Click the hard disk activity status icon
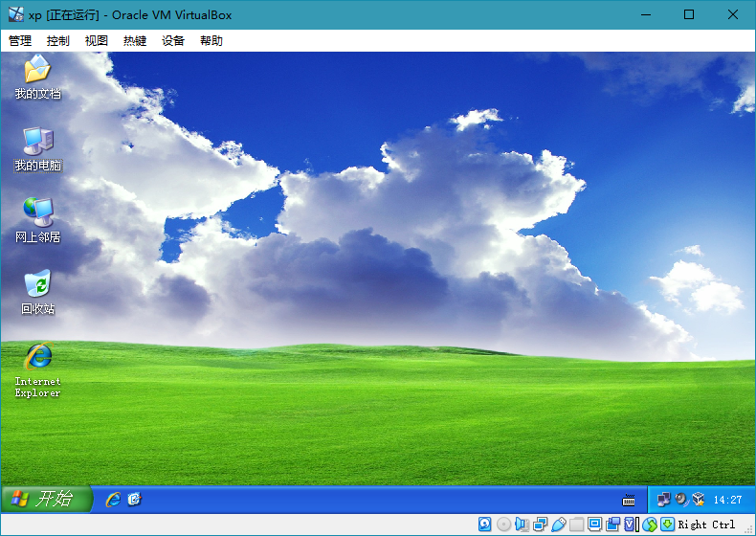The image size is (756, 536). point(485,525)
